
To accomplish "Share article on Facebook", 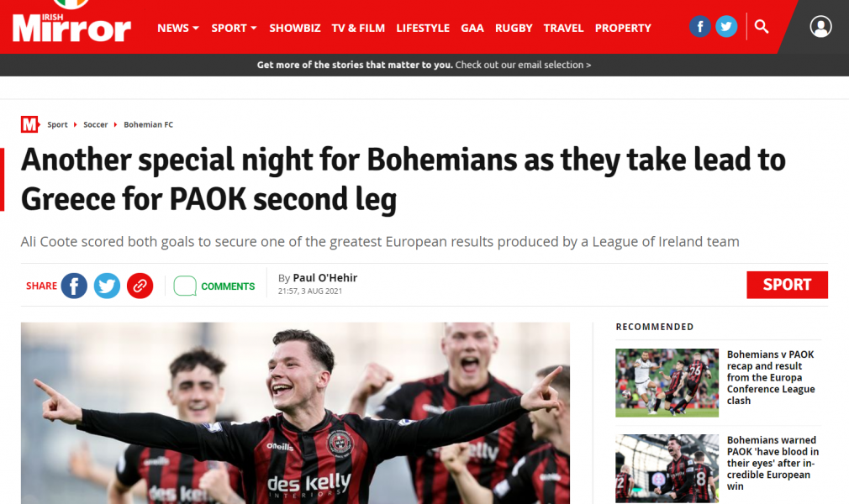I will (74, 286).
